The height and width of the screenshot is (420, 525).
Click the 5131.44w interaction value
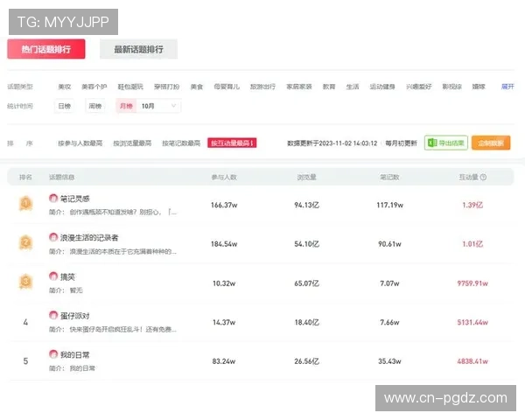(x=472, y=322)
